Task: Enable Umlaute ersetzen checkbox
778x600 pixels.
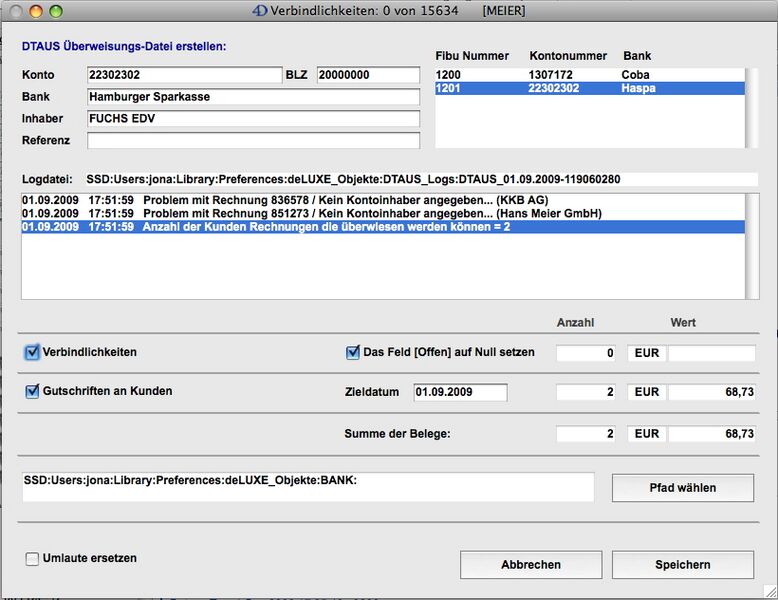Action: (33, 558)
